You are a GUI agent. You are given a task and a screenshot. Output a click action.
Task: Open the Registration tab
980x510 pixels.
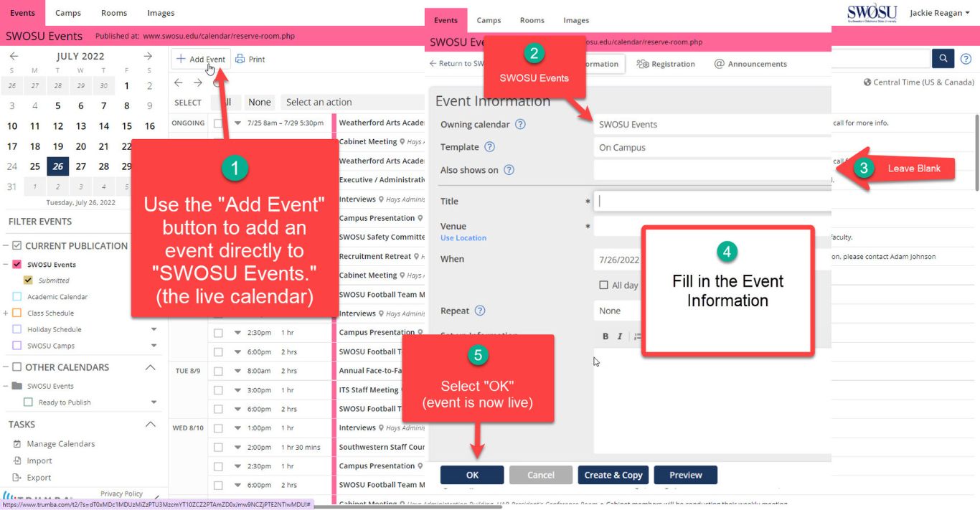666,64
